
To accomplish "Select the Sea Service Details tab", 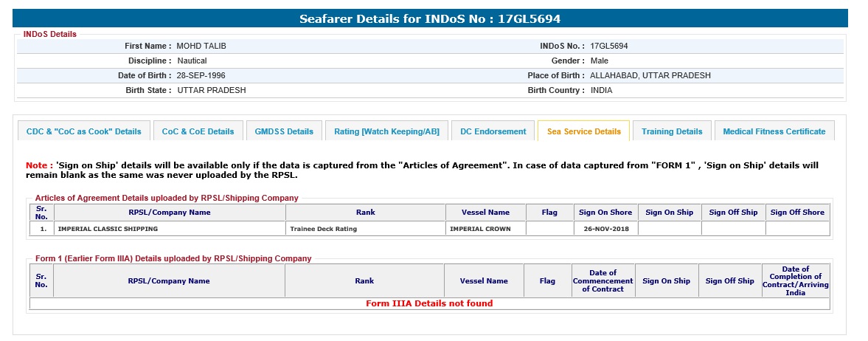I will pyautogui.click(x=583, y=131).
